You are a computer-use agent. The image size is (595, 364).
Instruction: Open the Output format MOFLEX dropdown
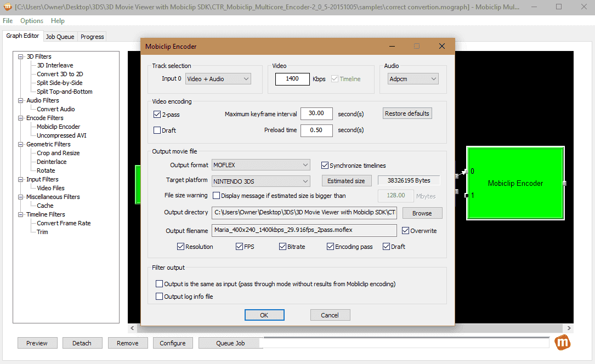pyautogui.click(x=260, y=165)
